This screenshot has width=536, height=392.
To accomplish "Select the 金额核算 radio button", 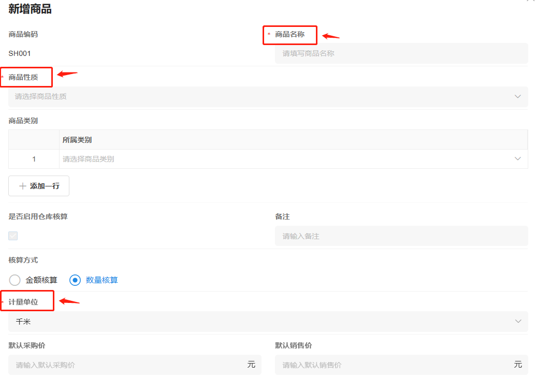I will 15,280.
